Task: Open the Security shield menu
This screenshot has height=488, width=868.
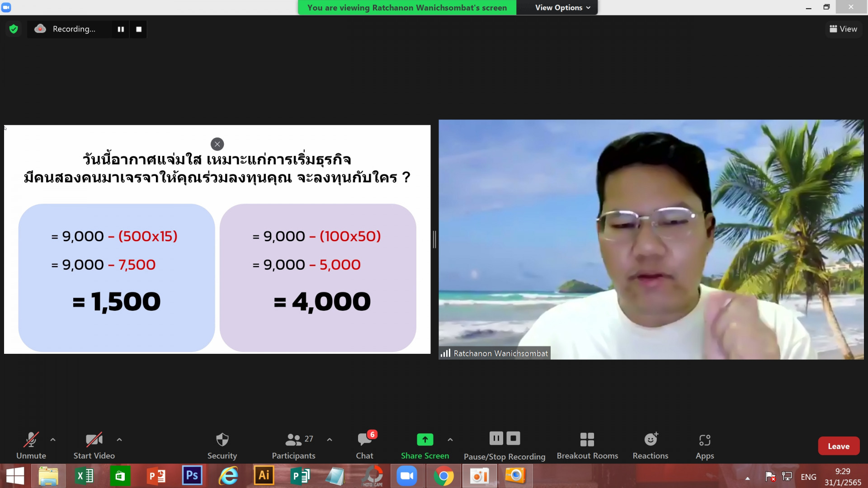Action: click(x=222, y=446)
